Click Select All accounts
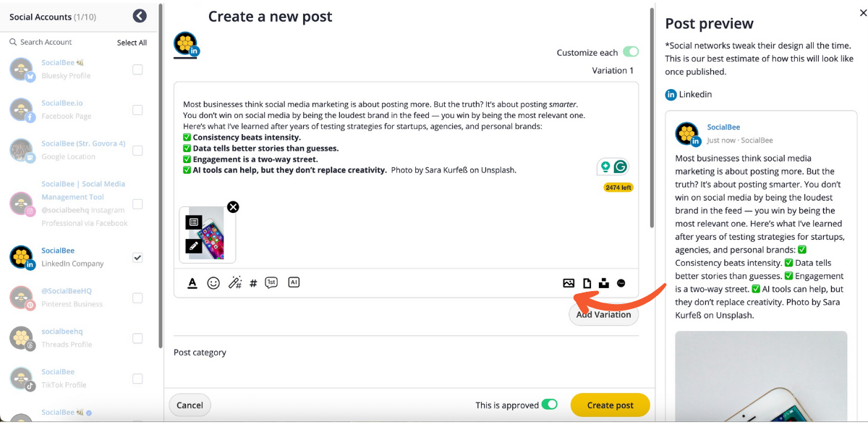This screenshot has width=868, height=425. tap(132, 43)
